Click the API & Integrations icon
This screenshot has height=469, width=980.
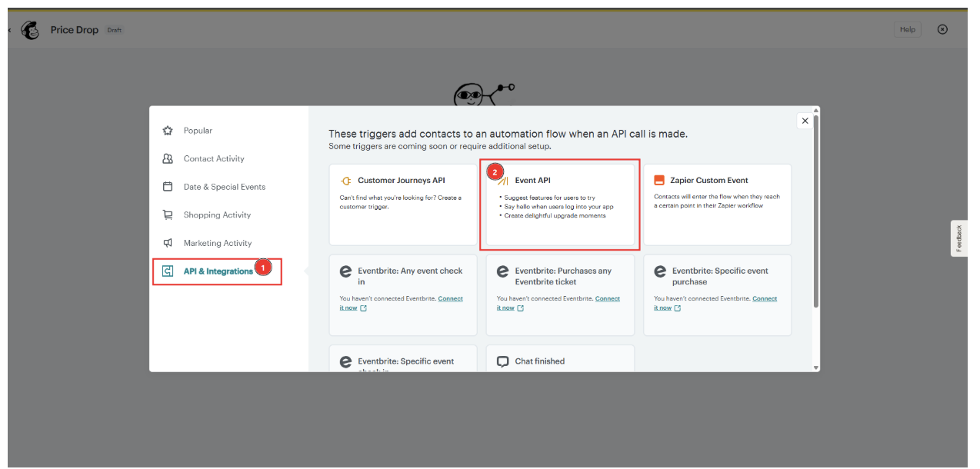[x=168, y=271]
